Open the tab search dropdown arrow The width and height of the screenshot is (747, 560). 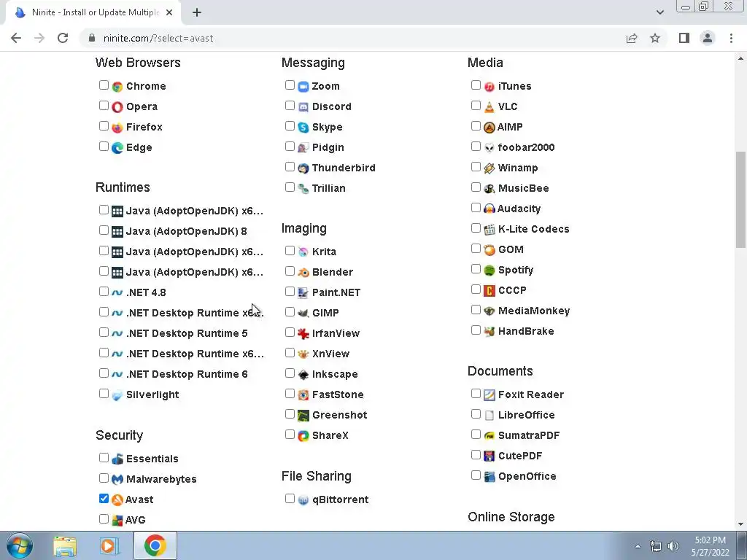(659, 12)
